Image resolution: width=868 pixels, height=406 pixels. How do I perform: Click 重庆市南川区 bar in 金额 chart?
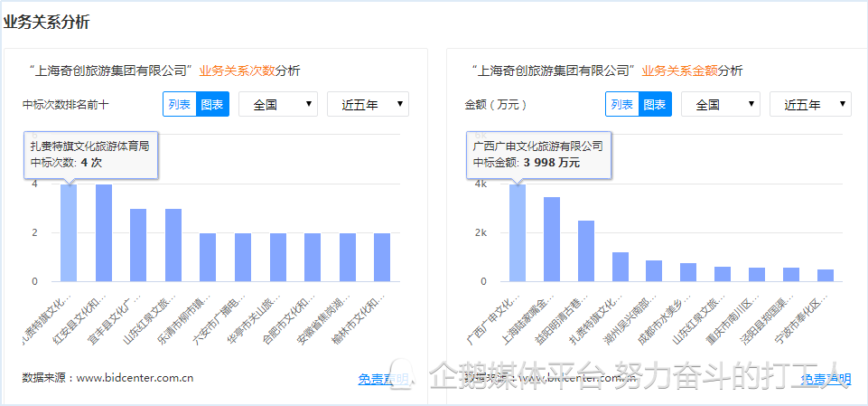pyautogui.click(x=757, y=275)
